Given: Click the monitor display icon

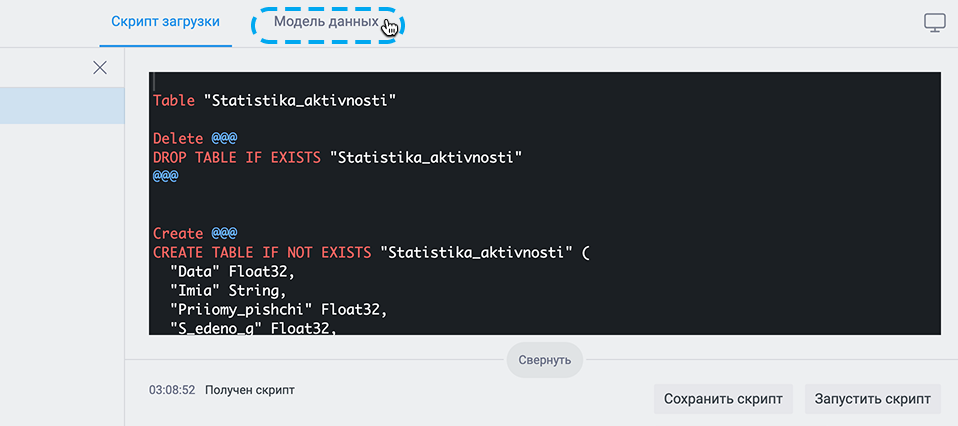Looking at the screenshot, I should click(935, 23).
